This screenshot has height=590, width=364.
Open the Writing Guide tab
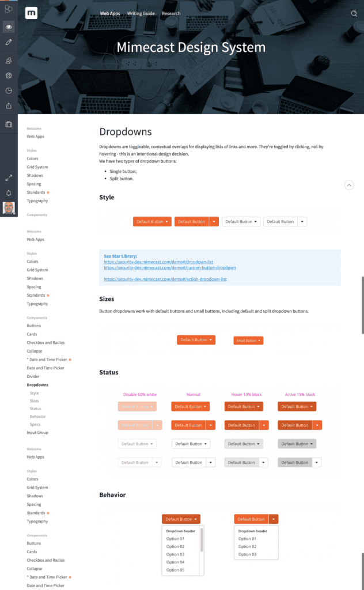click(x=141, y=13)
